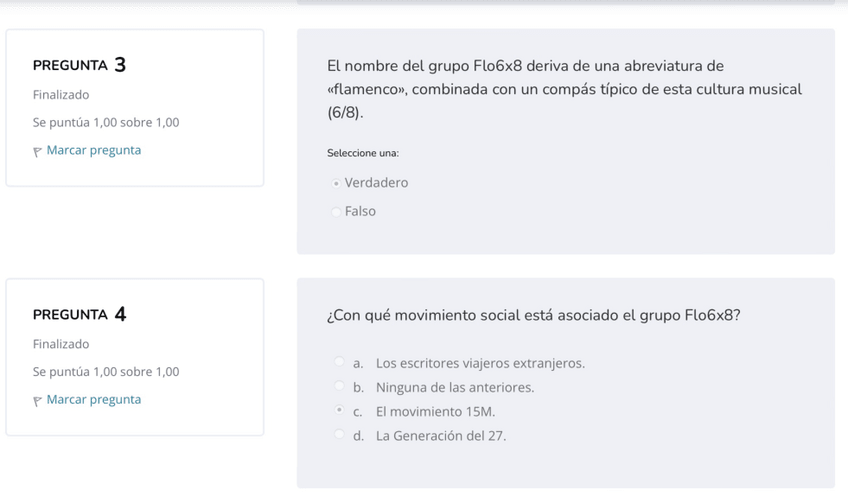Select radio button for option c
The height and width of the screenshot is (503, 848).
point(339,411)
